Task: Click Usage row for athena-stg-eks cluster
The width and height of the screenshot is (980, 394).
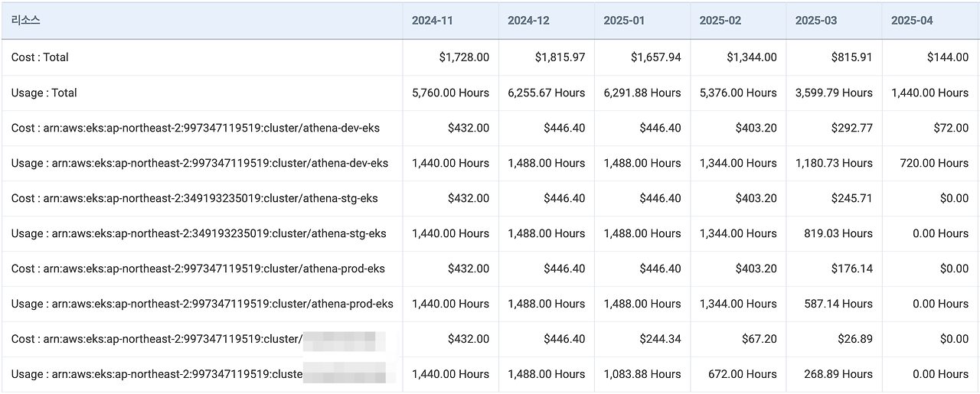Action: 490,233
